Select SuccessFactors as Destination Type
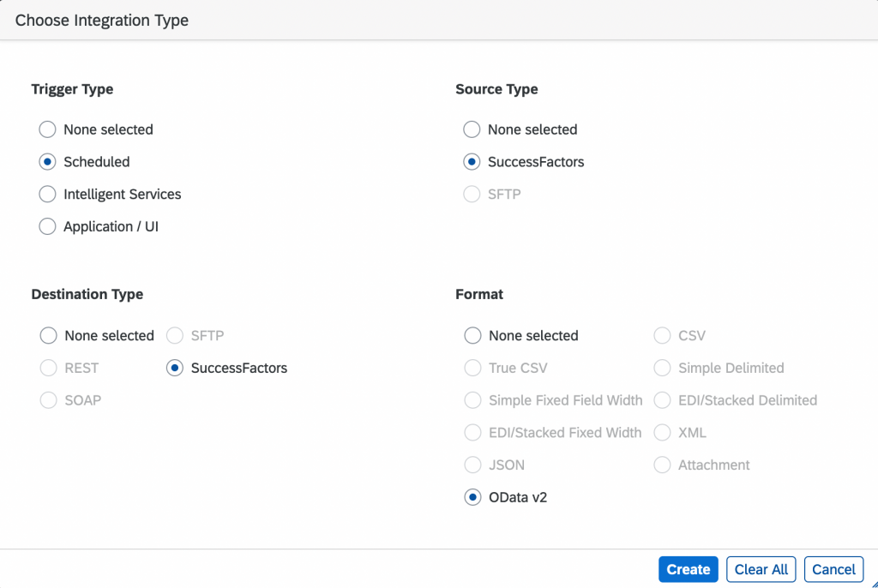878x588 pixels. coord(175,368)
